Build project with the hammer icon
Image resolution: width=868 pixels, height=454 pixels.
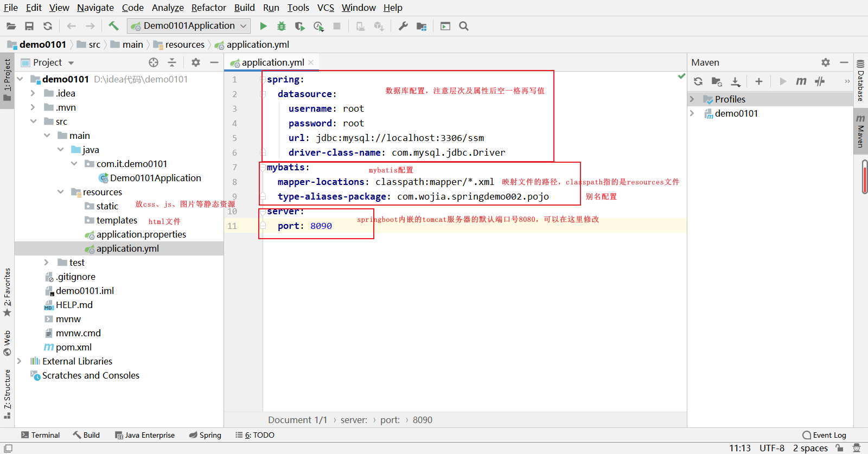[113, 26]
